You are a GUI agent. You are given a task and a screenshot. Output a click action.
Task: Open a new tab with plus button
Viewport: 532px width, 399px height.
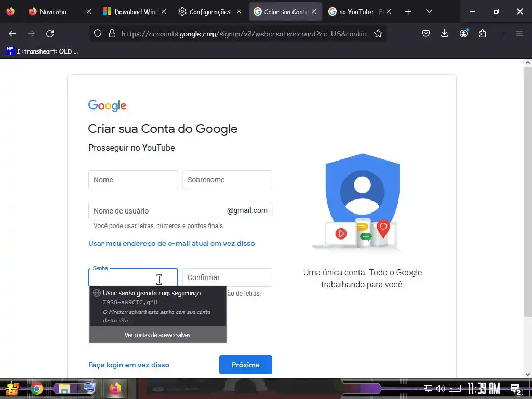[408, 12]
